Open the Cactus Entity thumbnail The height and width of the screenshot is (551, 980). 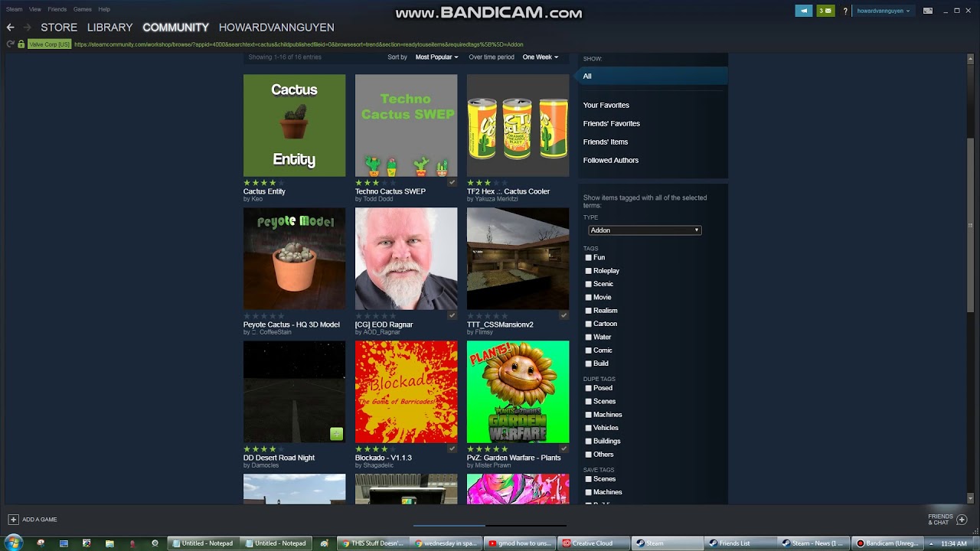click(295, 126)
